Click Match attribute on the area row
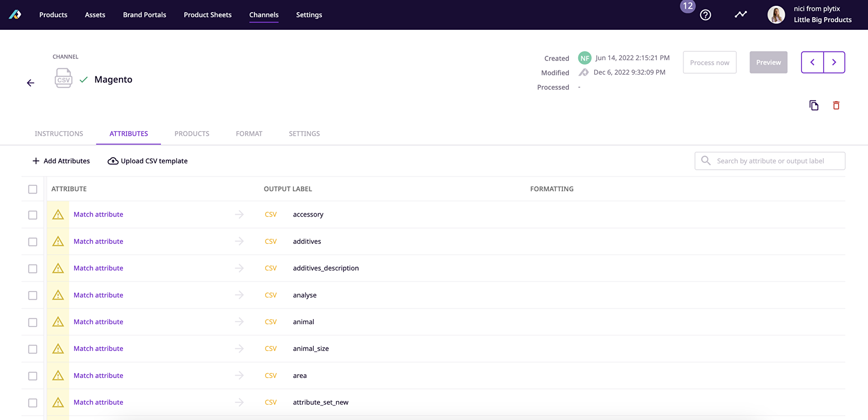The height and width of the screenshot is (420, 868). pos(98,375)
